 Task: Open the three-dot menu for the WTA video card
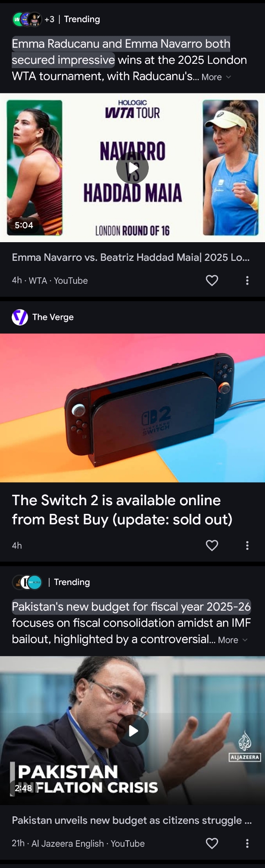point(247,280)
